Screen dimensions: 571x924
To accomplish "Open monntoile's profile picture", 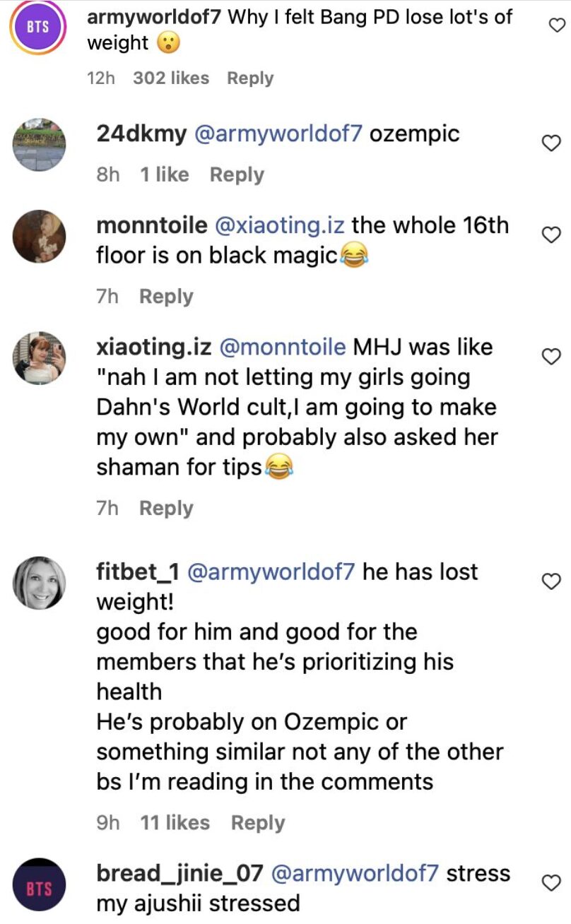I will point(40,236).
